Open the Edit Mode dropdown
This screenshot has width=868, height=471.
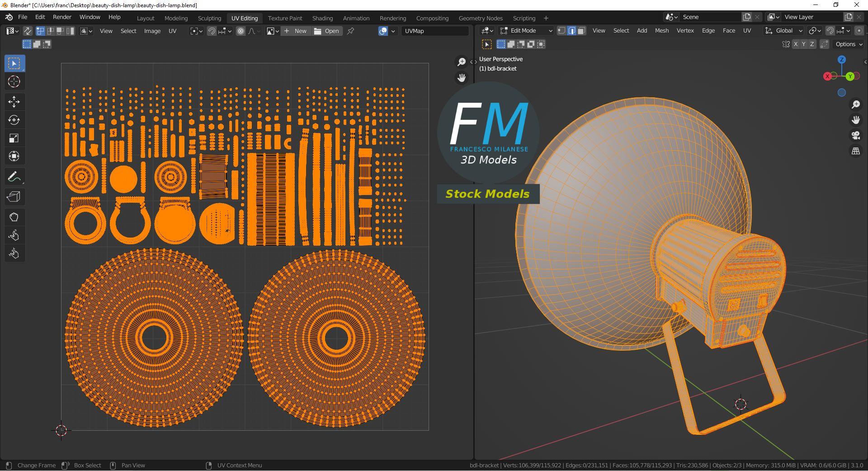526,31
